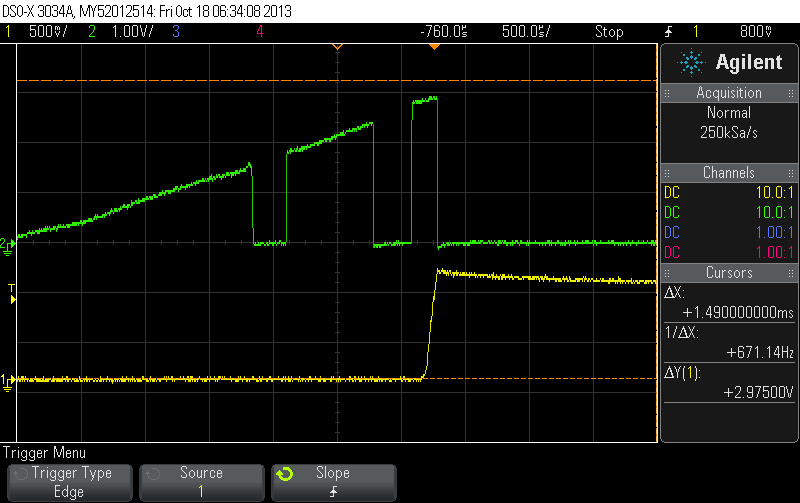The width and height of the screenshot is (800, 503).
Task: Click the timebase 500.0 per division value
Action: (526, 32)
